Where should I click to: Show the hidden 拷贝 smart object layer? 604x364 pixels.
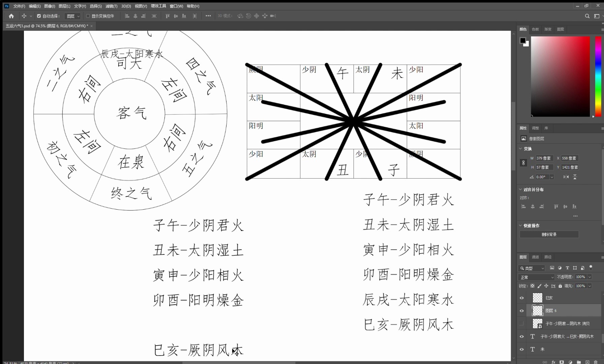522,324
